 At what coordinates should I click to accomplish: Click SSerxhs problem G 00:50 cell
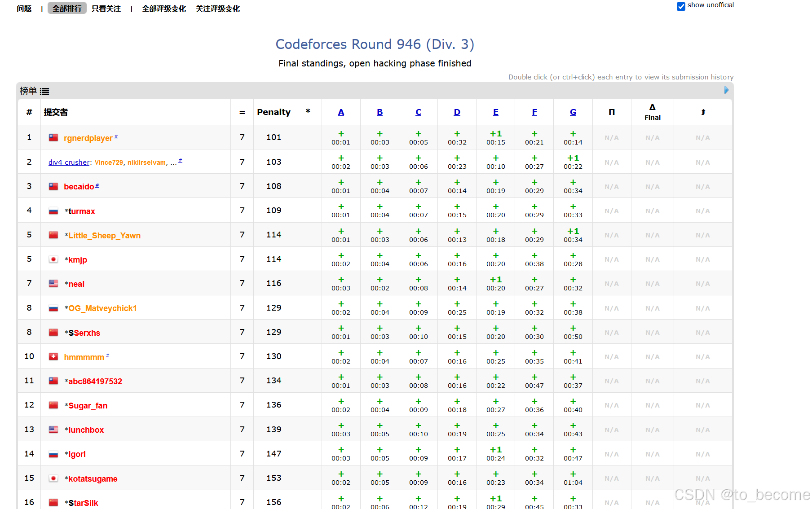(573, 332)
